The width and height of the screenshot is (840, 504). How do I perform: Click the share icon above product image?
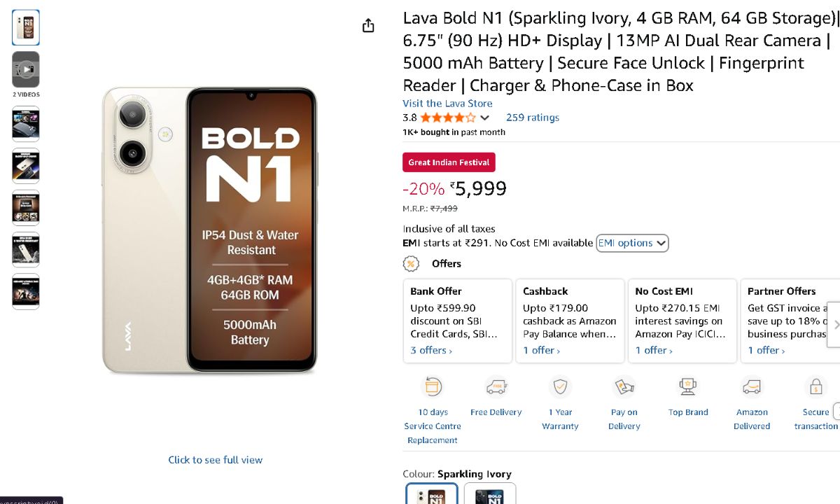(x=368, y=26)
